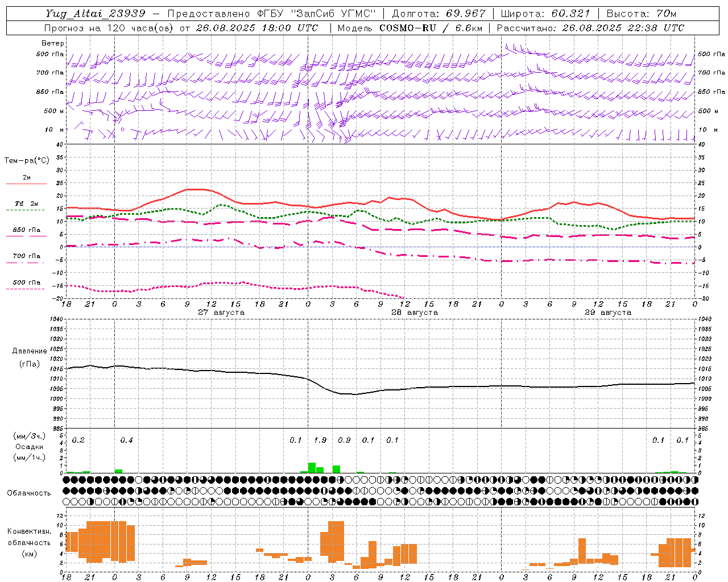Click the 1.9 precipitation amount value

coord(320,440)
